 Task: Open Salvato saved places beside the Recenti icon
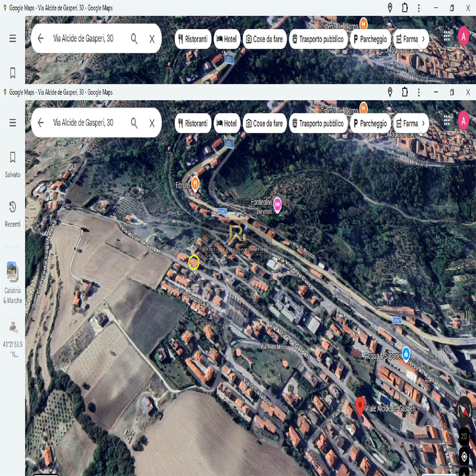[x=12, y=164]
